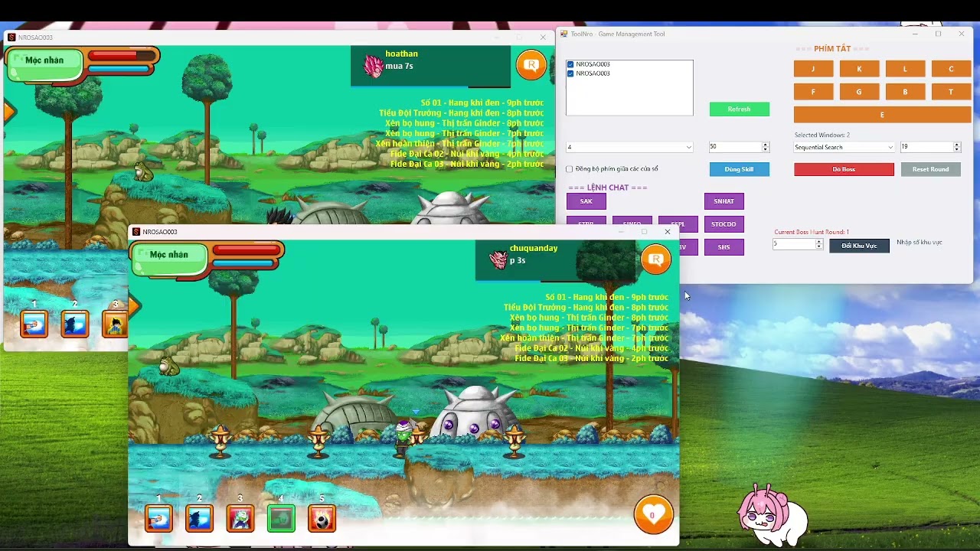The image size is (980, 551).
Task: Decrease the 19 value spinner
Action: tap(956, 149)
